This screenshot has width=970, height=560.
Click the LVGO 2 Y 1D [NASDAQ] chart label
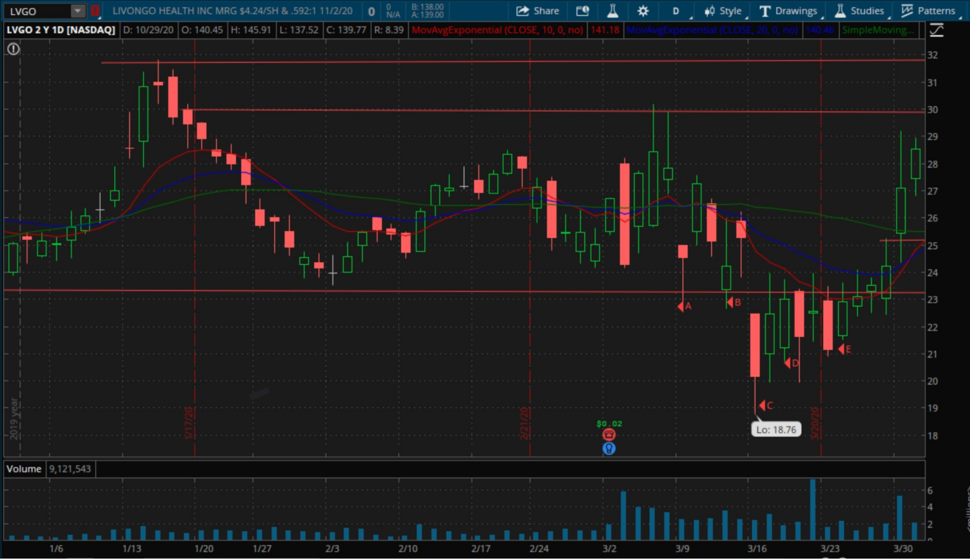[x=61, y=30]
